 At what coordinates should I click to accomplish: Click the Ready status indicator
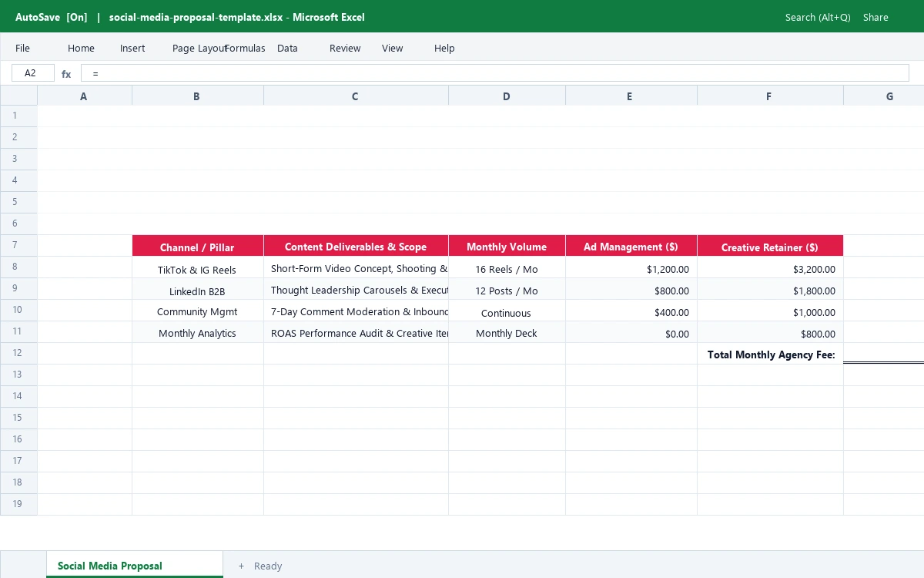click(268, 566)
